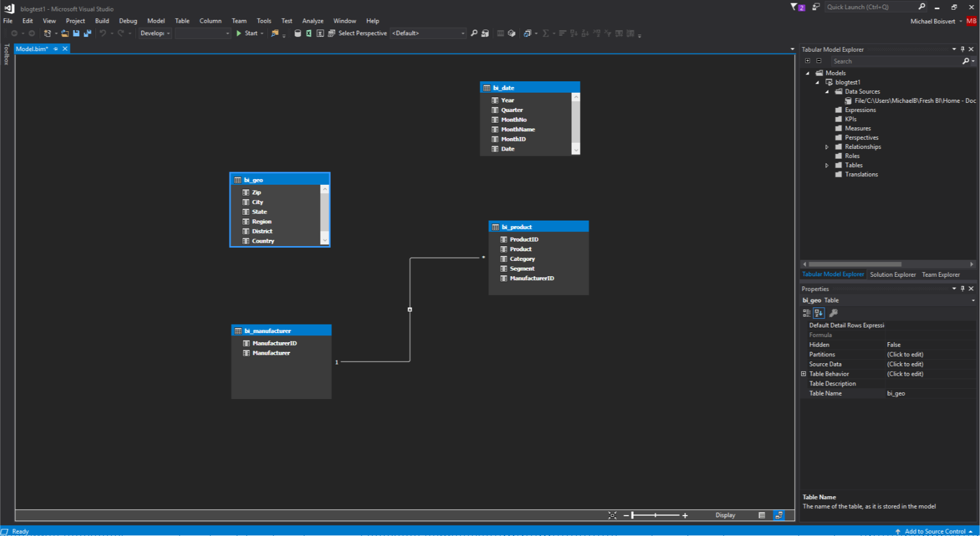Click the bi_geo table scroll up arrow

[325, 189]
